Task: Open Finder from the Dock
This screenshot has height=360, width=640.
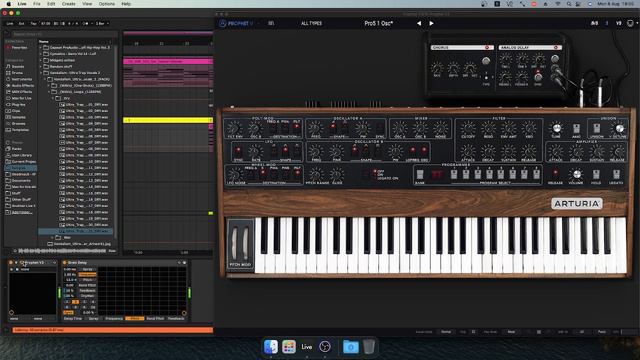Action: click(271, 347)
